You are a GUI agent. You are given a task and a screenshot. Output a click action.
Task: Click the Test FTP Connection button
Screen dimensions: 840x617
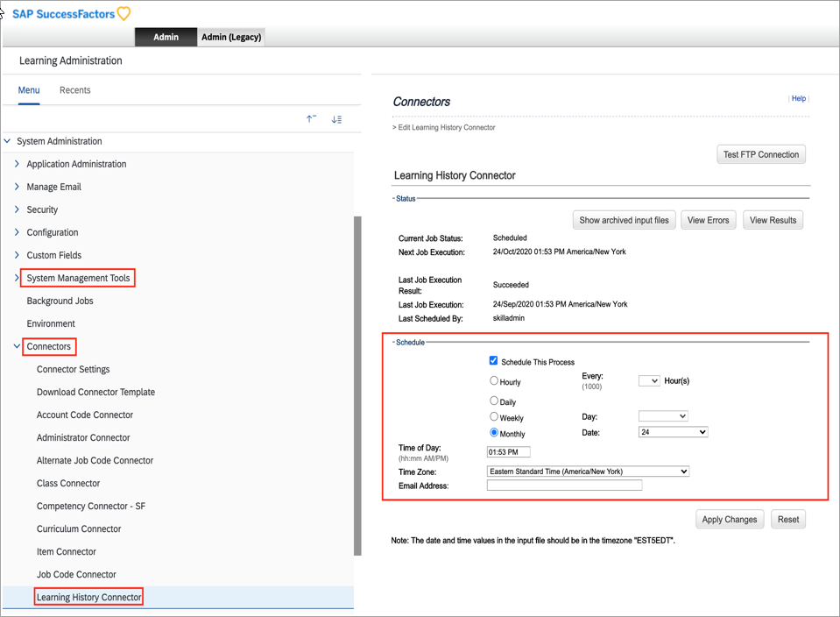coord(760,154)
